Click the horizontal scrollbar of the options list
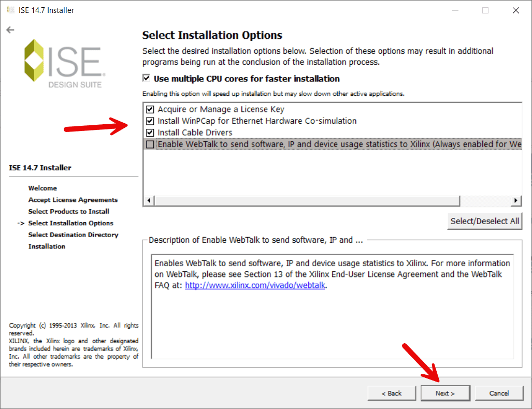532x409 pixels. [306, 200]
